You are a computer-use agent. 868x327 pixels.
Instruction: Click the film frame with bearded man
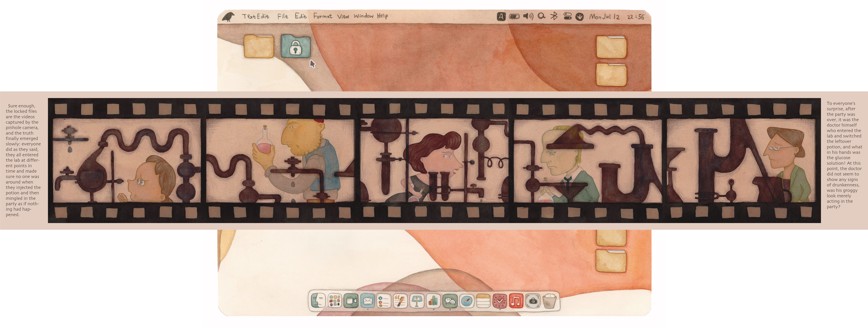280,160
